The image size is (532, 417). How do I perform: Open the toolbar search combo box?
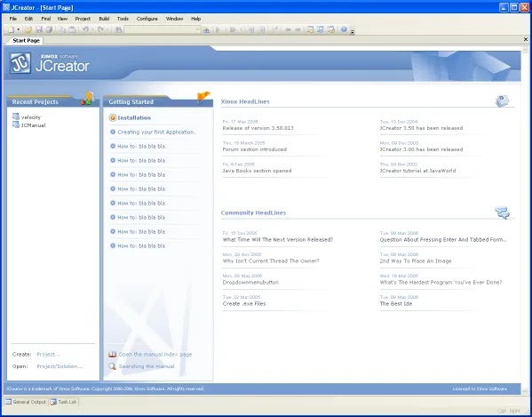pos(163,30)
